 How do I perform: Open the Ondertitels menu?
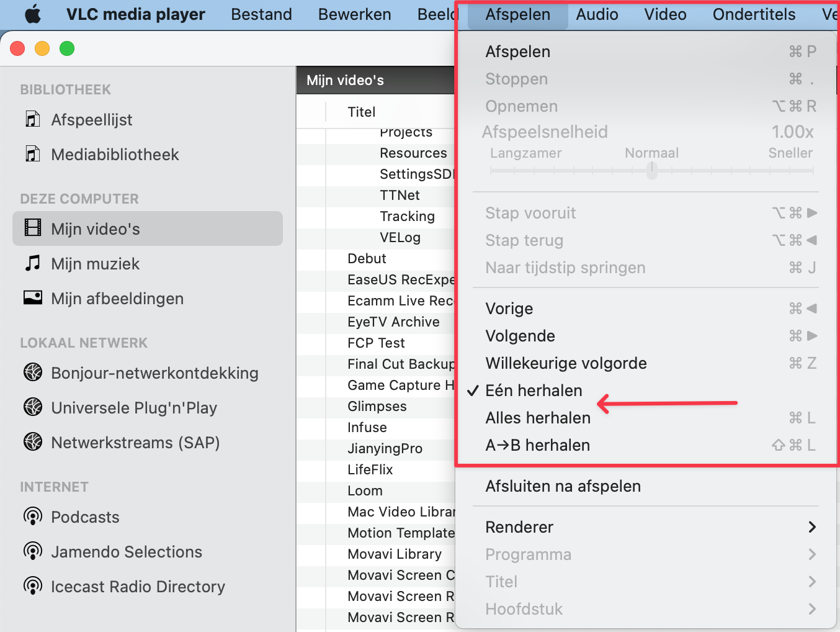click(x=754, y=14)
